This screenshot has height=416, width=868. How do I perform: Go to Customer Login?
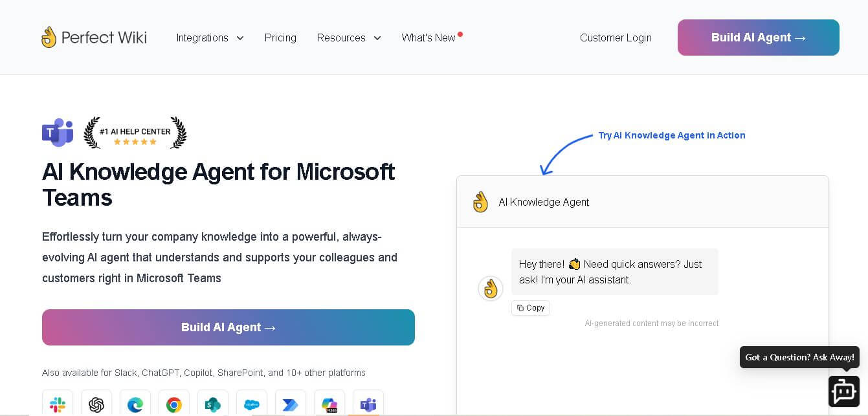[616, 38]
